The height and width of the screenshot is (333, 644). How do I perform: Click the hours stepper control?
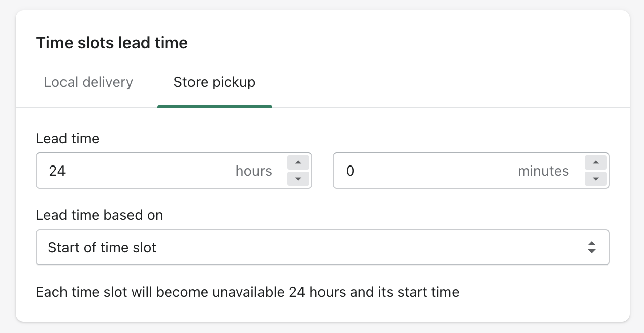click(298, 171)
